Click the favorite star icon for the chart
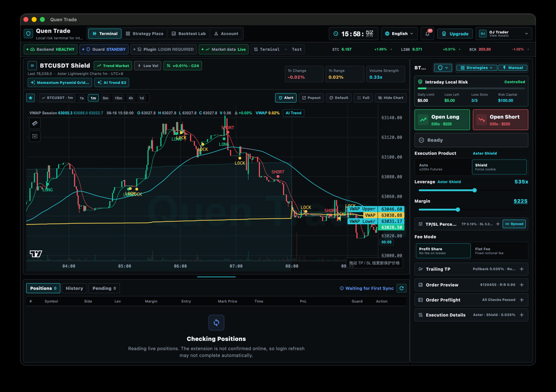This screenshot has height=392, width=556. 31,98
